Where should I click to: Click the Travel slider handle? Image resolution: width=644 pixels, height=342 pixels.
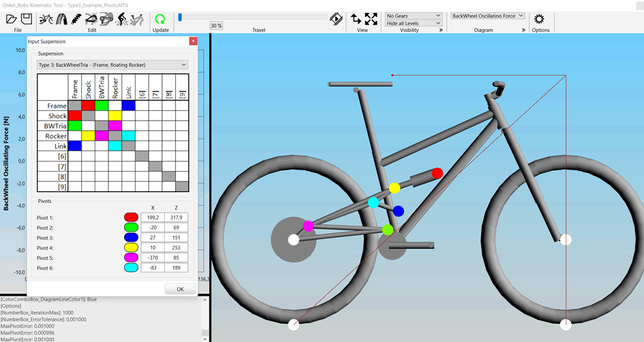180,17
